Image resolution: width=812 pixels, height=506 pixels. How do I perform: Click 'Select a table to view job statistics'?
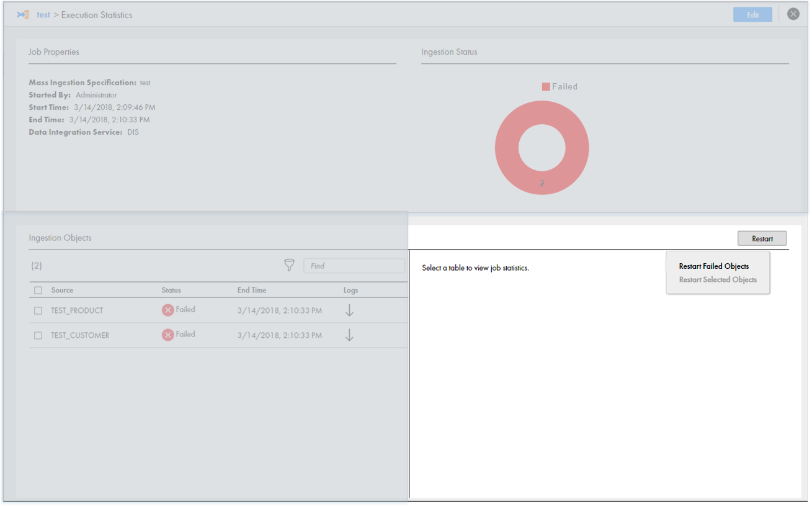(x=475, y=268)
